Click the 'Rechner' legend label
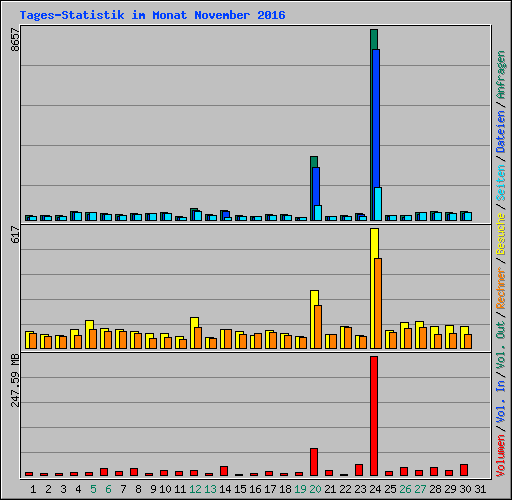The image size is (512, 500). coord(501,288)
